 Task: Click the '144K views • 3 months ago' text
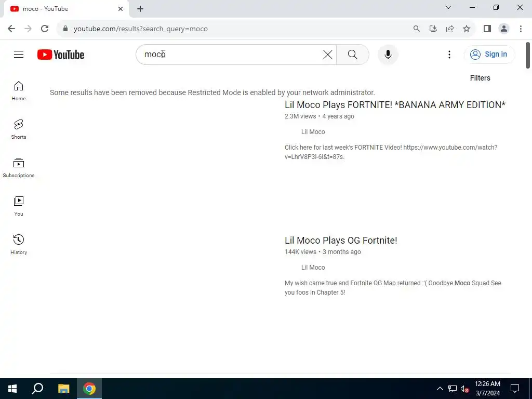(x=323, y=252)
